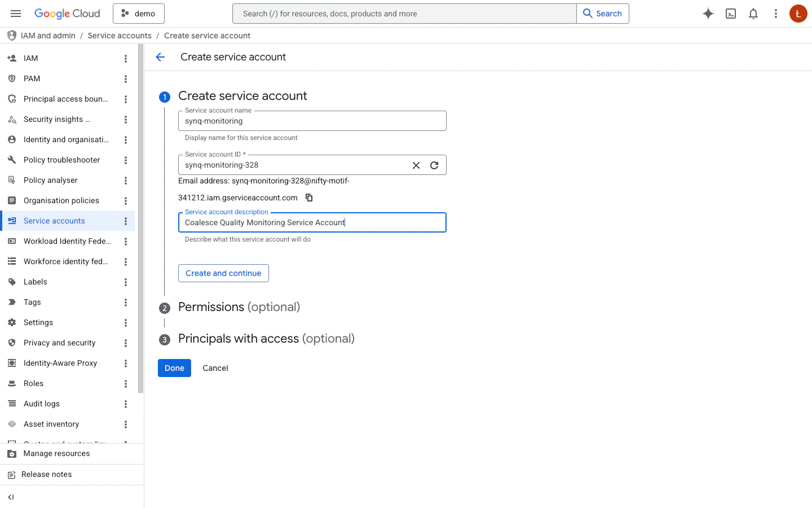Image resolution: width=812 pixels, height=508 pixels.
Task: Focus the top resource search box
Action: (x=404, y=14)
